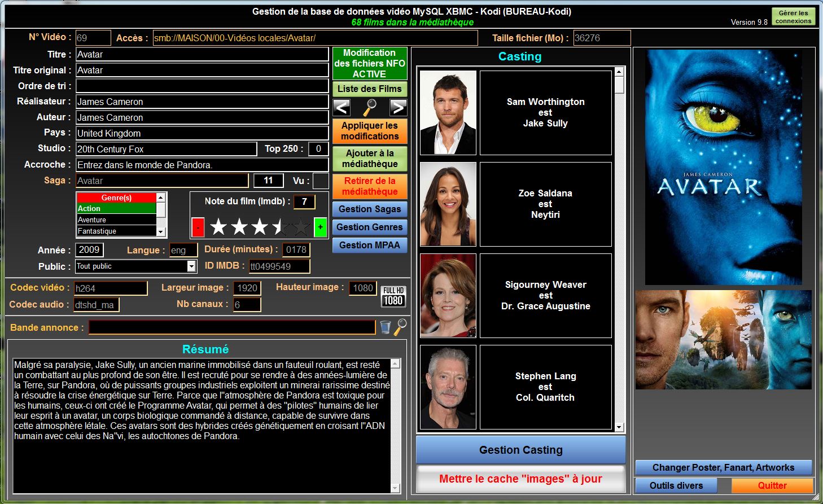Open Gestion Casting

click(x=520, y=450)
